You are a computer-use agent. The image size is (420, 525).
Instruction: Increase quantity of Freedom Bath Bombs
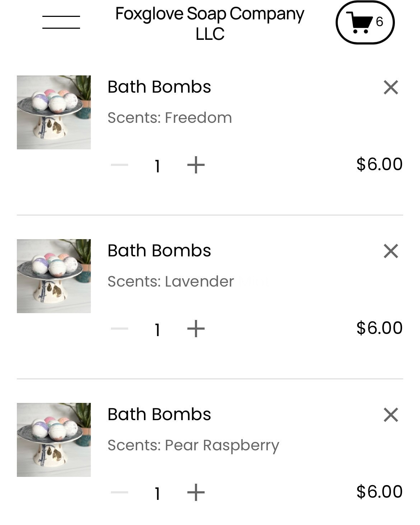point(196,165)
